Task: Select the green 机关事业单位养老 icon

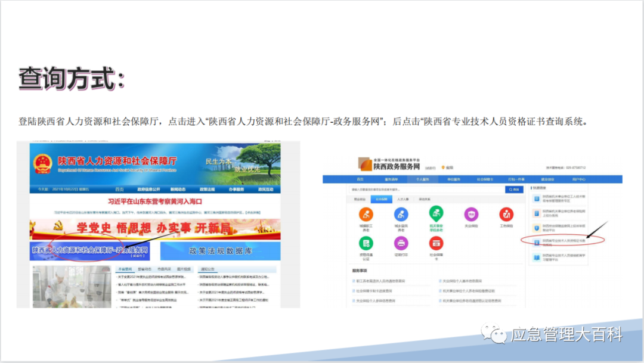Action: coord(436,213)
